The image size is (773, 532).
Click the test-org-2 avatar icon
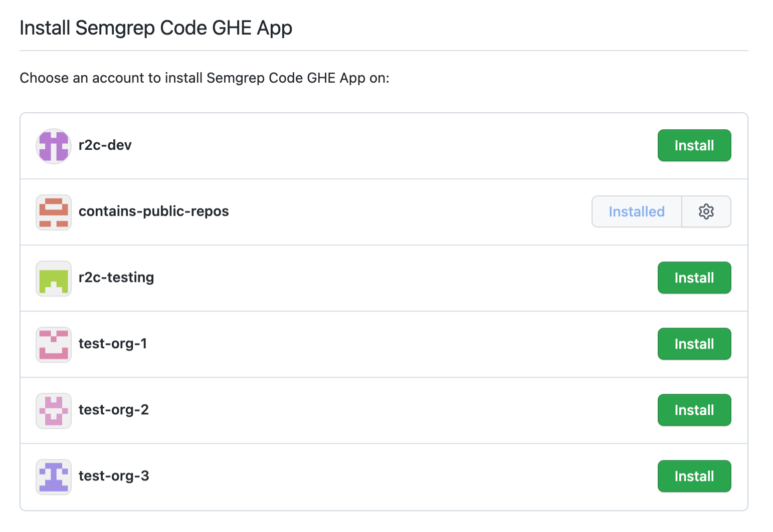[53, 410]
